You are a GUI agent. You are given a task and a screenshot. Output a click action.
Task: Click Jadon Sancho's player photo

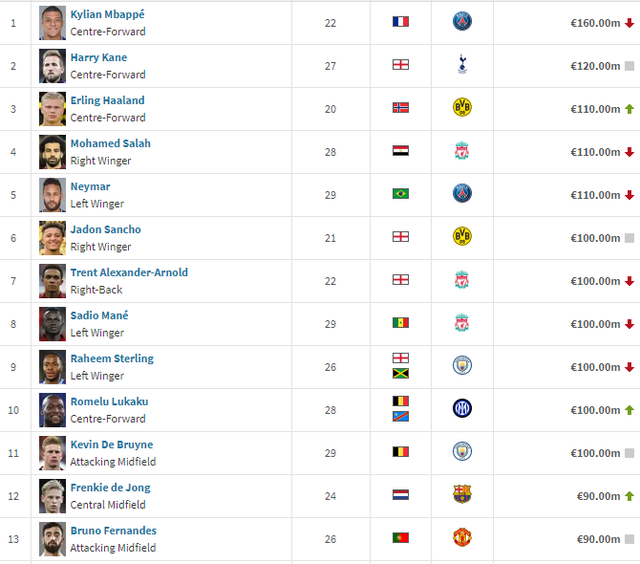tap(52, 238)
